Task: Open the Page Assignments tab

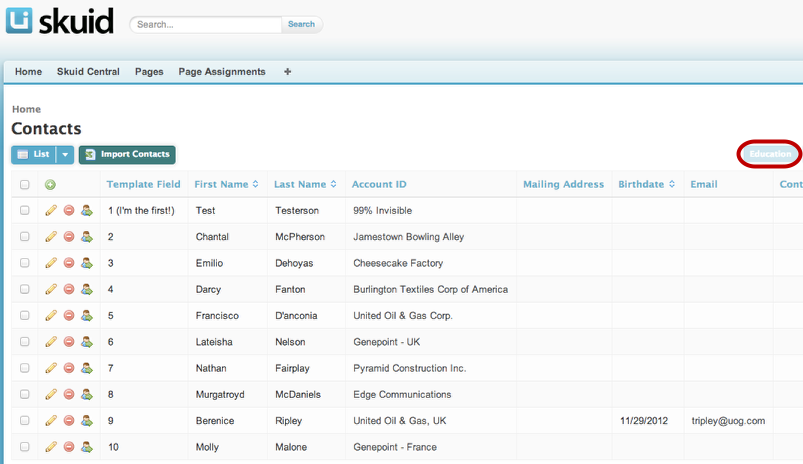Action: pyautogui.click(x=222, y=72)
